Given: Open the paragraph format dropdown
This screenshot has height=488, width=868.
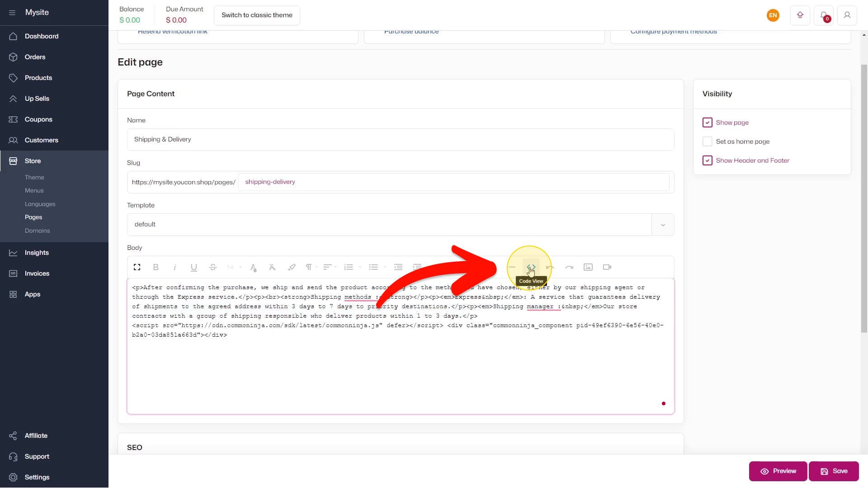Looking at the screenshot, I should pyautogui.click(x=311, y=267).
